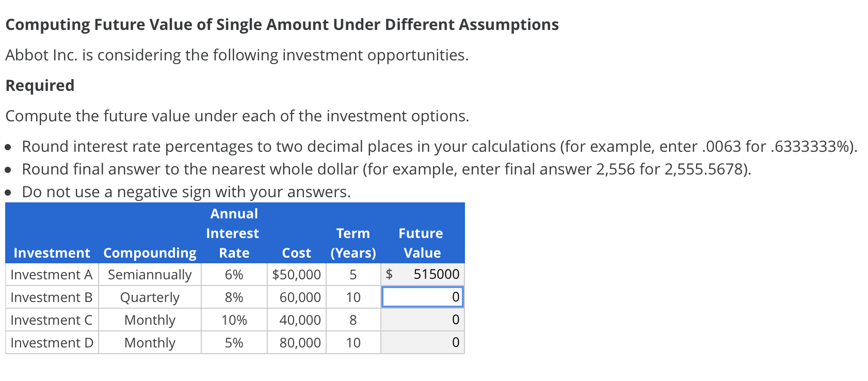Select the Investment A row label
Image resolution: width=868 pixels, height=381 pixels.
(51, 274)
